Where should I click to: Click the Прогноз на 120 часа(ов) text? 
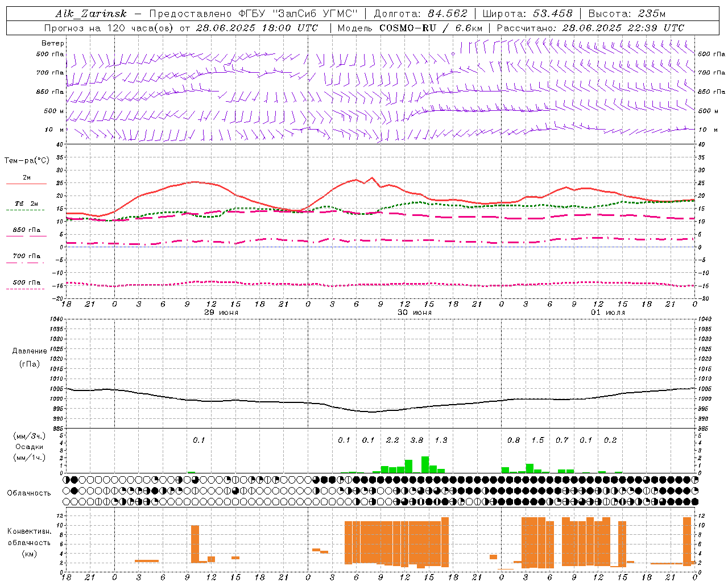pos(109,28)
